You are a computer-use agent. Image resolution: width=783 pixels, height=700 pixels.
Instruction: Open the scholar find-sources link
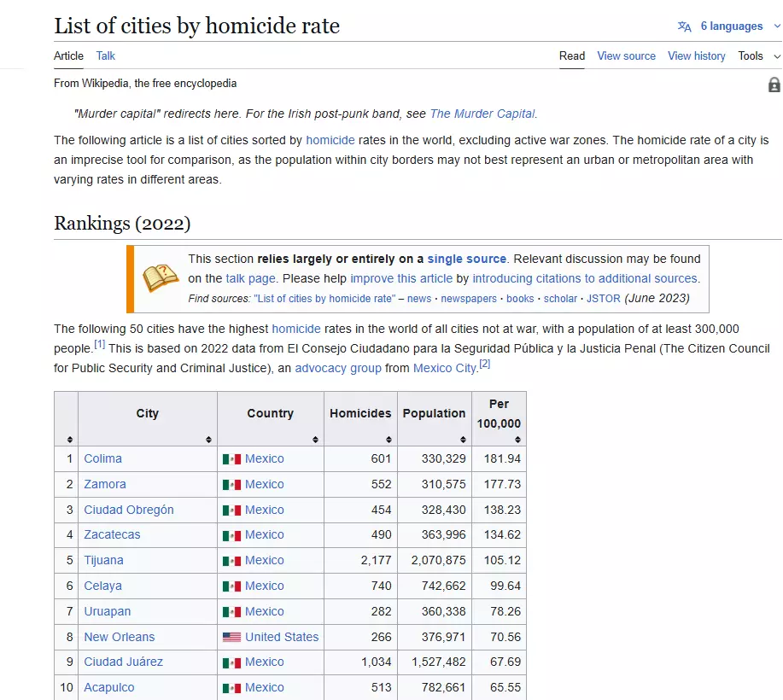pyautogui.click(x=560, y=299)
